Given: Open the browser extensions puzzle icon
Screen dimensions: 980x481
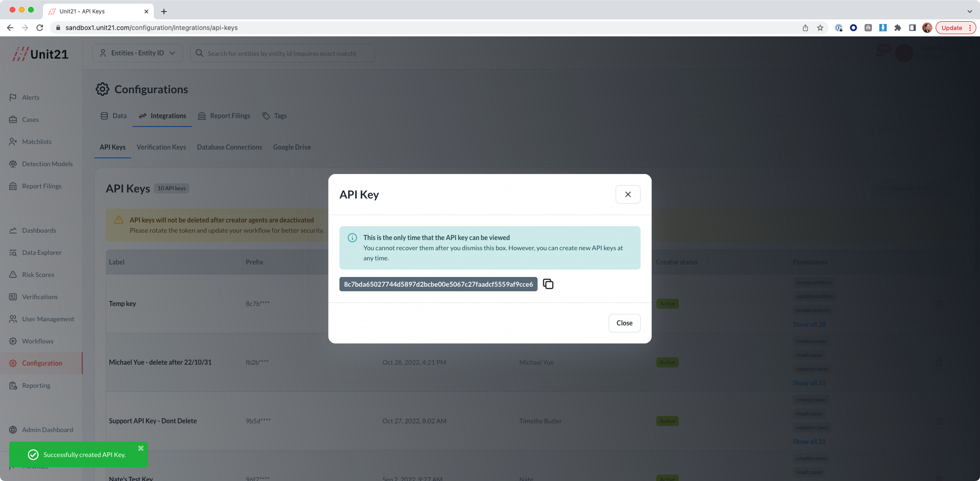Looking at the screenshot, I should pyautogui.click(x=898, y=28).
